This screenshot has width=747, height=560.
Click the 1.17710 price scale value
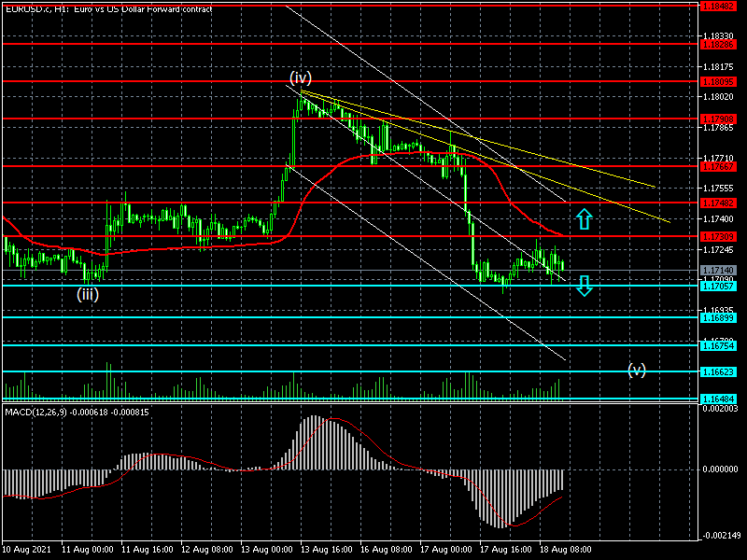pos(718,158)
